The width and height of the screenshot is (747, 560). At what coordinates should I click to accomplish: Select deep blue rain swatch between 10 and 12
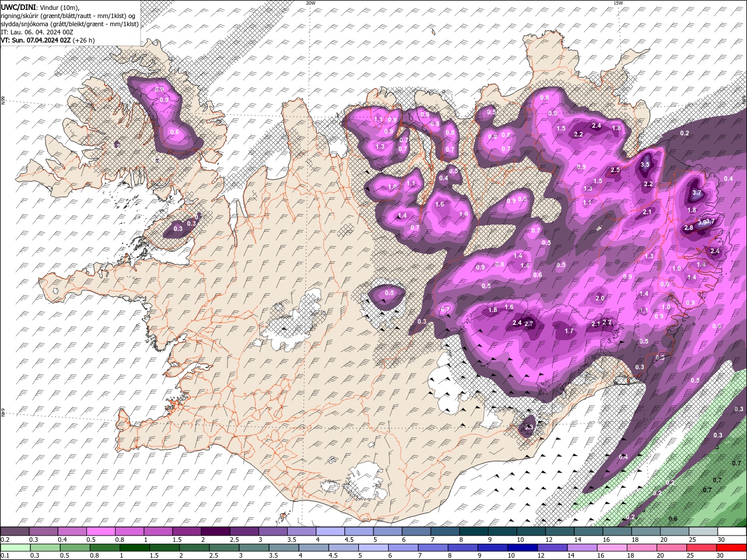pyautogui.click(x=522, y=547)
